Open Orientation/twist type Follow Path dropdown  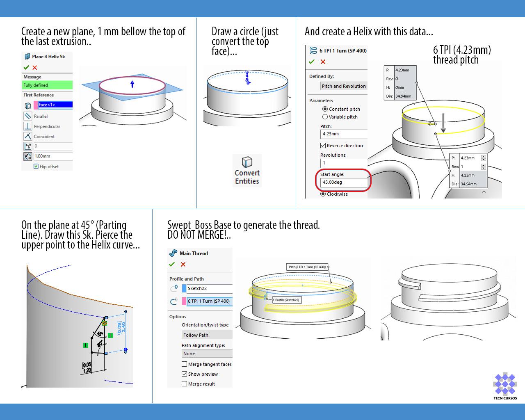(207, 335)
